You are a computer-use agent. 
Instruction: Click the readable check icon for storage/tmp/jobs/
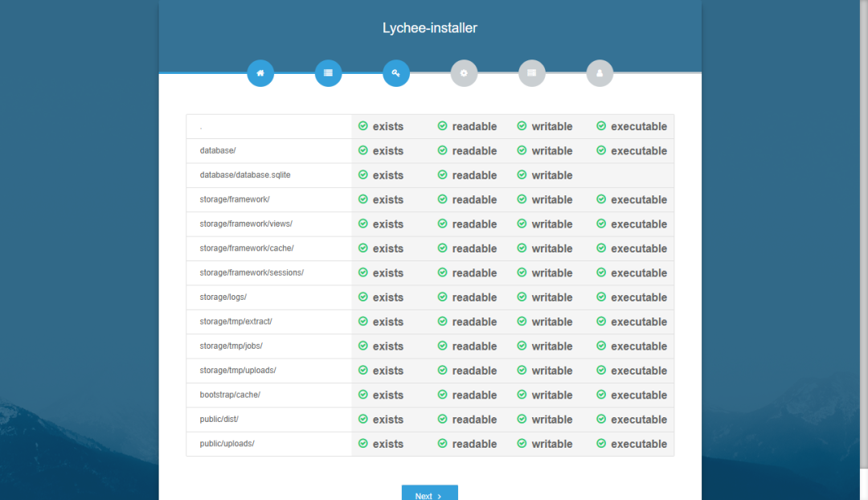pyautogui.click(x=442, y=345)
